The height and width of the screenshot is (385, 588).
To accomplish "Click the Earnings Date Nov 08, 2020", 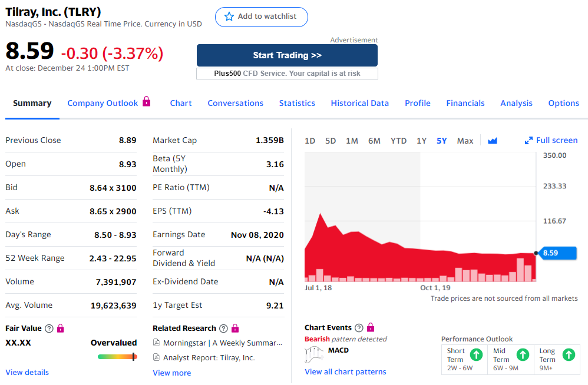I will [257, 235].
